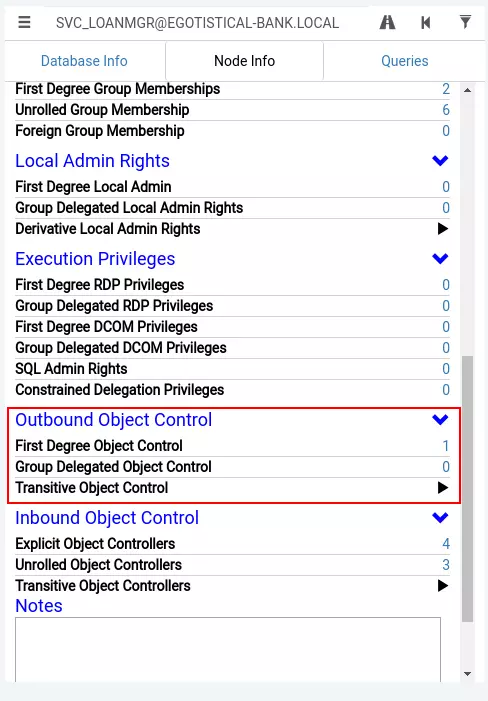Click the search field with SVC_LOANMGR name
Viewport: 488px width, 701px height.
click(x=198, y=22)
